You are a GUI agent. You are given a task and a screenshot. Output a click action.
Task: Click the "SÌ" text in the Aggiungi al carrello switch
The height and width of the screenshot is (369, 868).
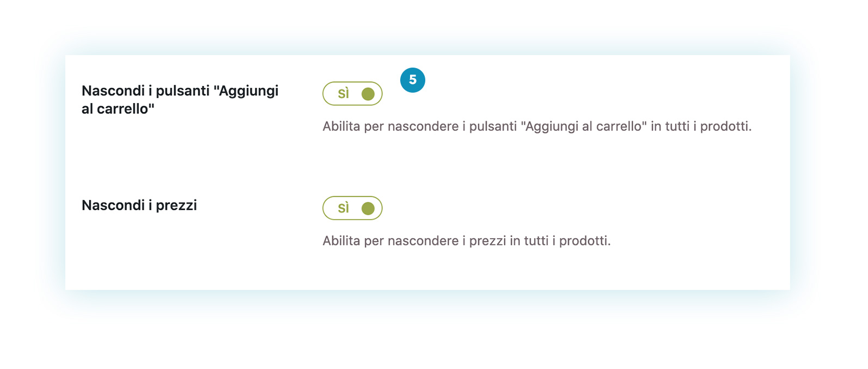click(x=343, y=93)
